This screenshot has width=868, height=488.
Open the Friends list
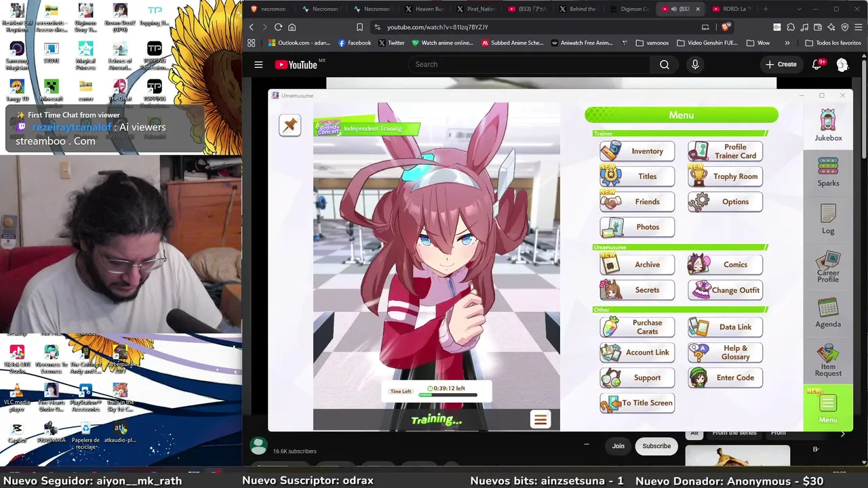(637, 201)
